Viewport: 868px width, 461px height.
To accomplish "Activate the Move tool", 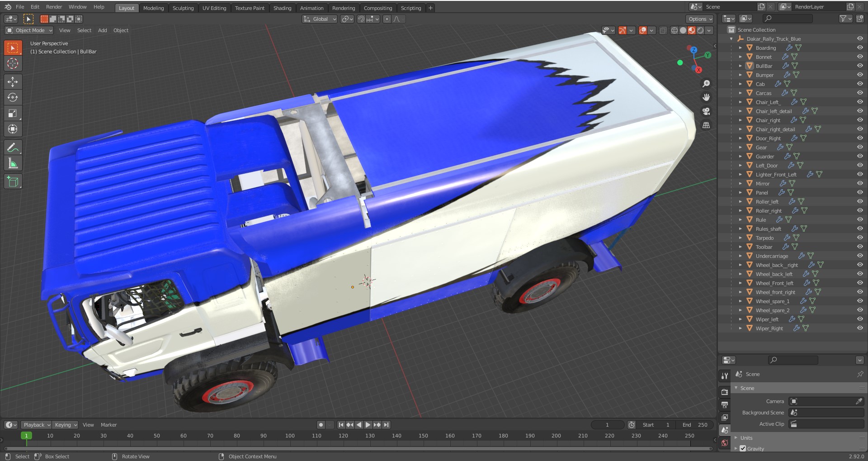I will pyautogui.click(x=13, y=81).
